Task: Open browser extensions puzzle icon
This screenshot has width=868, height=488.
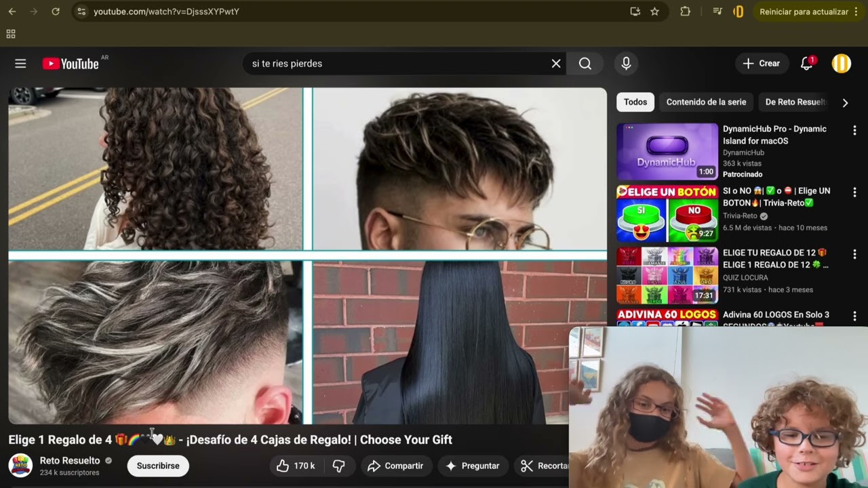Action: pyautogui.click(x=686, y=12)
